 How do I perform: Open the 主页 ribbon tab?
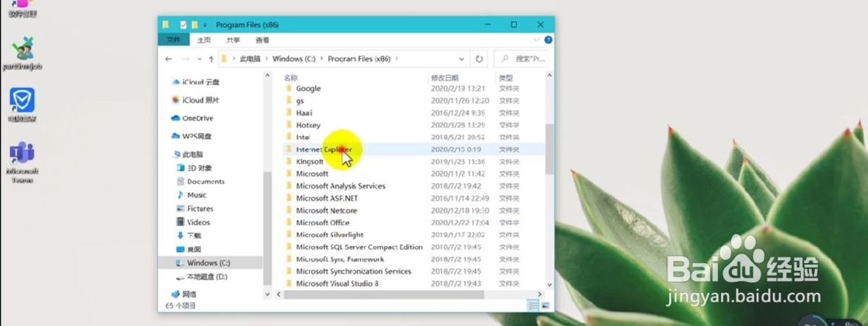pyautogui.click(x=205, y=40)
